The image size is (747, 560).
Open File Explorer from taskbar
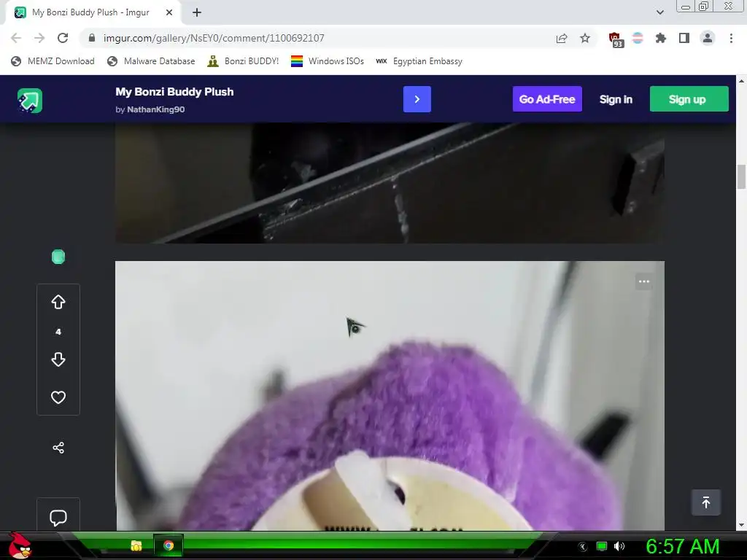tap(136, 545)
